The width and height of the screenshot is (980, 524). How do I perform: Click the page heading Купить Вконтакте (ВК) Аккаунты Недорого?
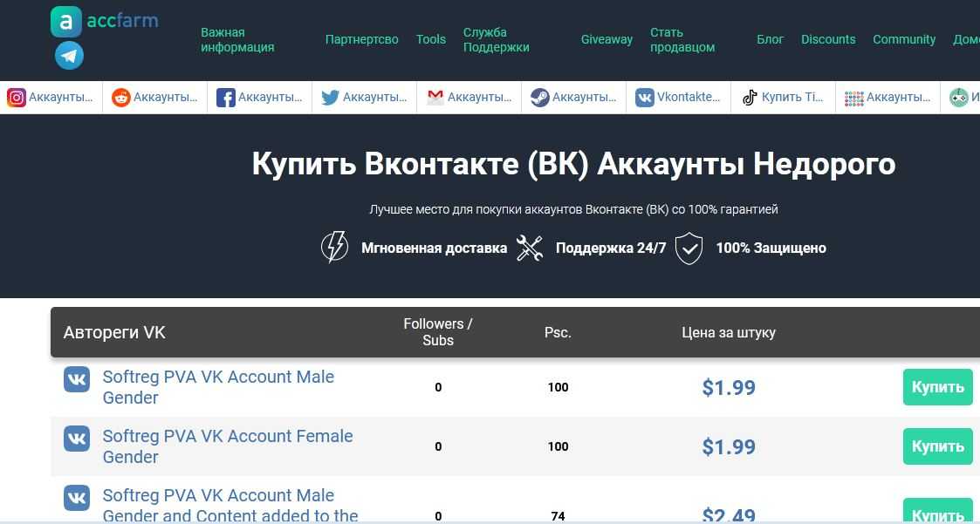point(573,164)
